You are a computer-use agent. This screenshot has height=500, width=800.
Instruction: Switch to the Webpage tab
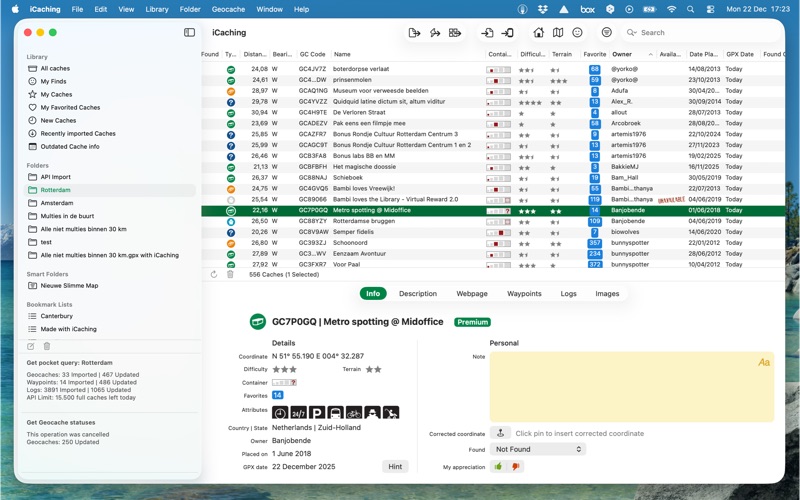pos(472,294)
